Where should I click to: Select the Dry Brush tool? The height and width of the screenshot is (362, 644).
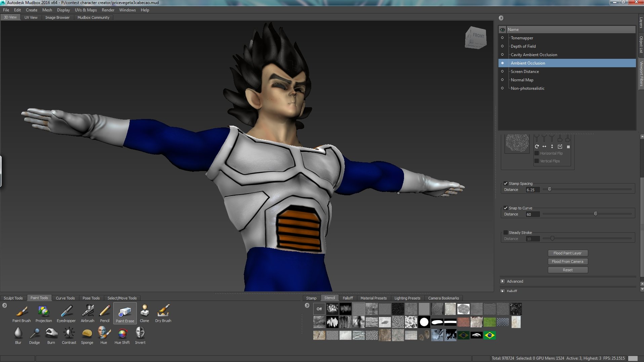[163, 314]
